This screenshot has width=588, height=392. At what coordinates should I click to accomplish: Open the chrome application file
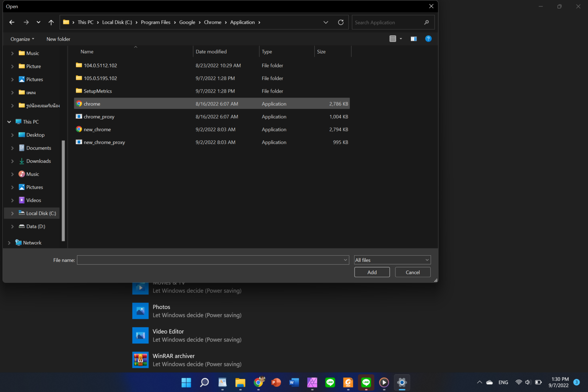[92, 103]
